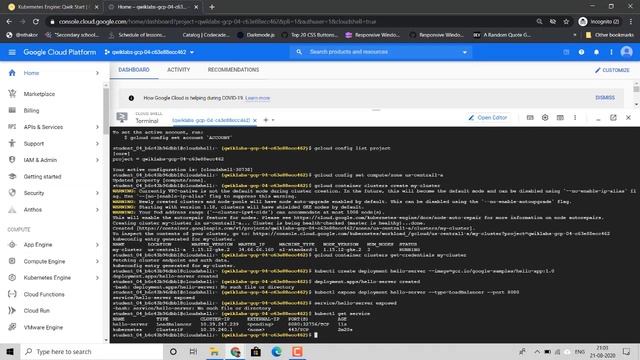Screen dimensions: 640x360
Task: Open Microsoft Edge from the taskbar
Action: tap(277, 351)
